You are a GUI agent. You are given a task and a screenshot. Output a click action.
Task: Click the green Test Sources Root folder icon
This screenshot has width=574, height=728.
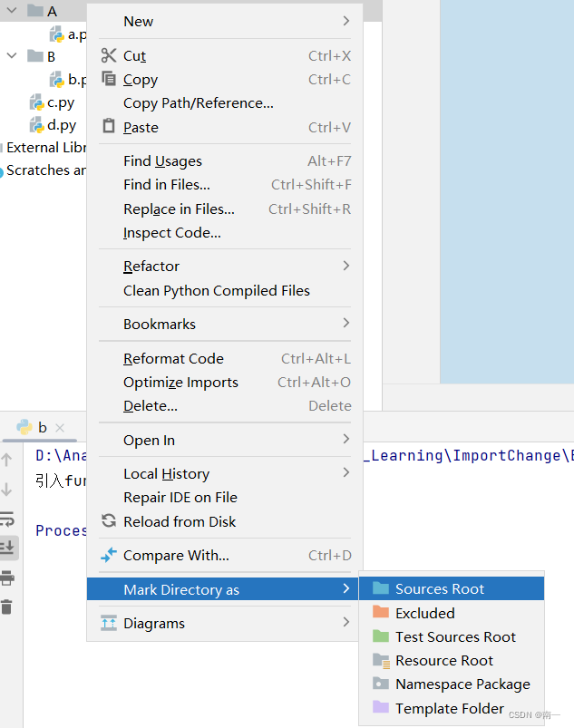click(x=381, y=636)
